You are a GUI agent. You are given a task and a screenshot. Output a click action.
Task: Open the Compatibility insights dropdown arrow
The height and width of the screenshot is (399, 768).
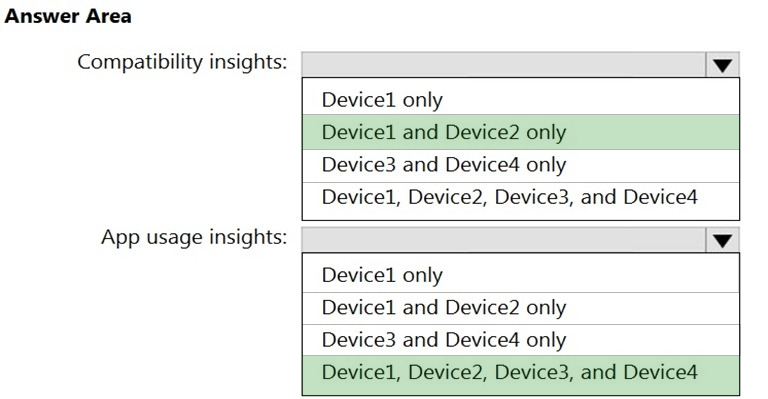tap(722, 65)
